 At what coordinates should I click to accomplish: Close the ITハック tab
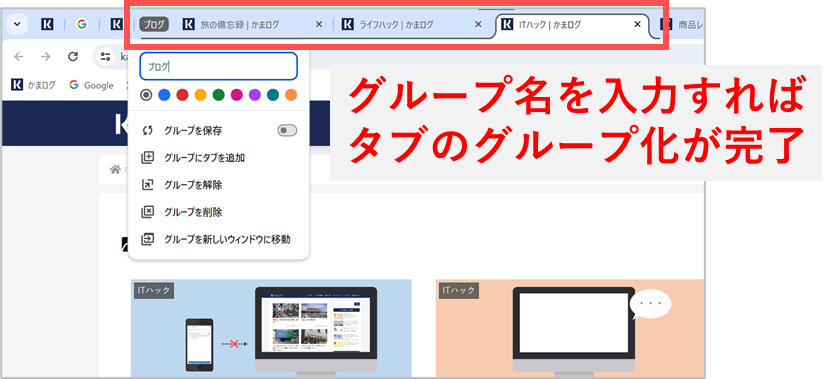(x=638, y=24)
